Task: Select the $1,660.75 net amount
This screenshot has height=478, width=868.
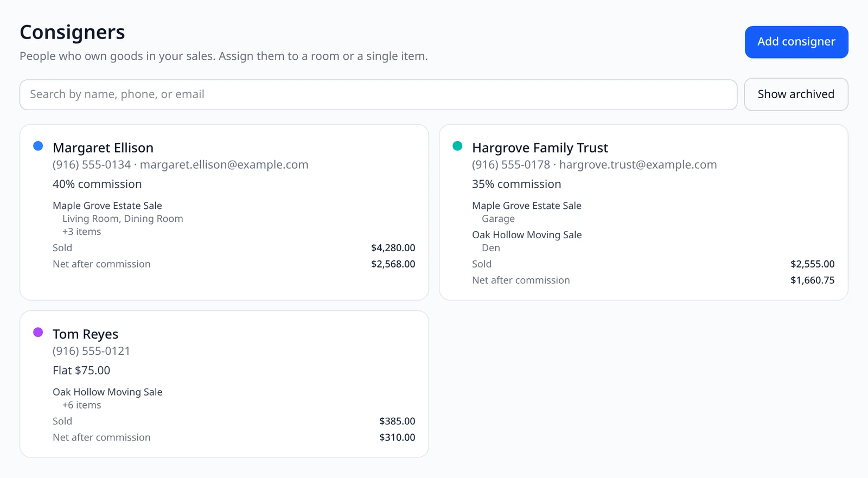Action: [x=813, y=281]
